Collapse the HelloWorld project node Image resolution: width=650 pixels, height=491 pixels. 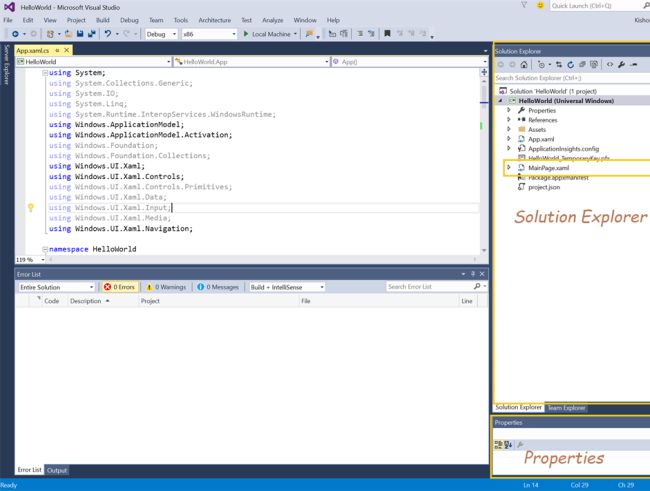point(500,101)
